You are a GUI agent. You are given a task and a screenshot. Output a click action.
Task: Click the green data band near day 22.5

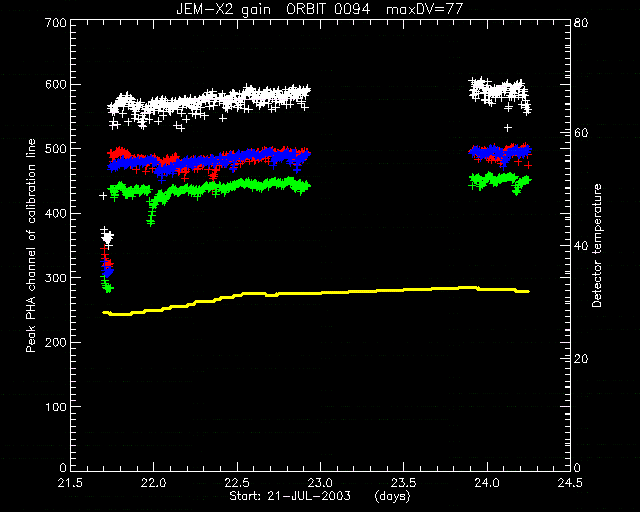[x=237, y=185]
